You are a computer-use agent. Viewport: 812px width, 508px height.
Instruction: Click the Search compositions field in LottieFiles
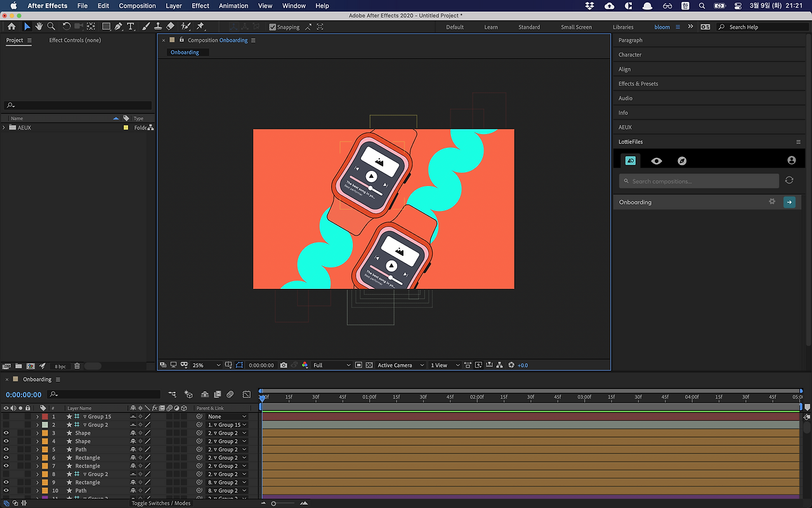click(699, 181)
